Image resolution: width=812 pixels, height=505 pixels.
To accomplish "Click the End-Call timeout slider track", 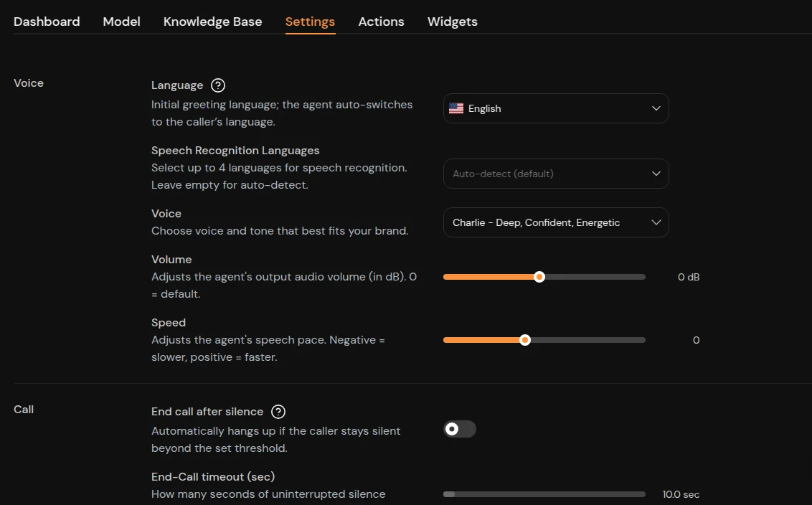I will [544, 494].
